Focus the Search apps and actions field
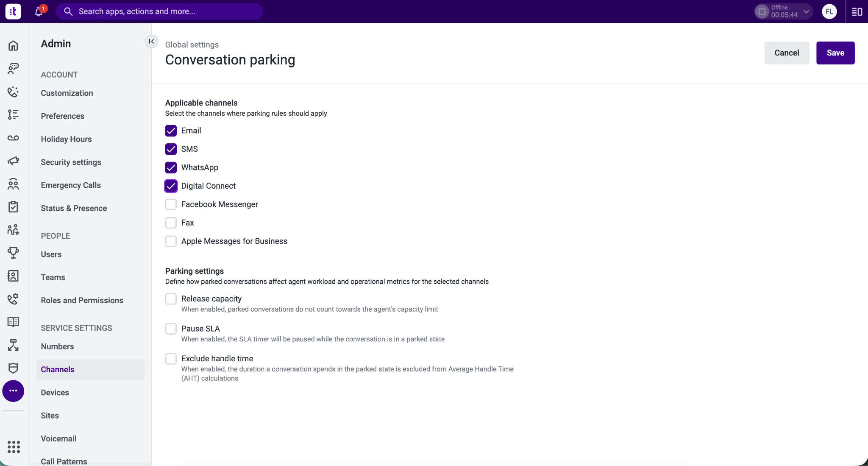This screenshot has height=466, width=868. point(159,11)
